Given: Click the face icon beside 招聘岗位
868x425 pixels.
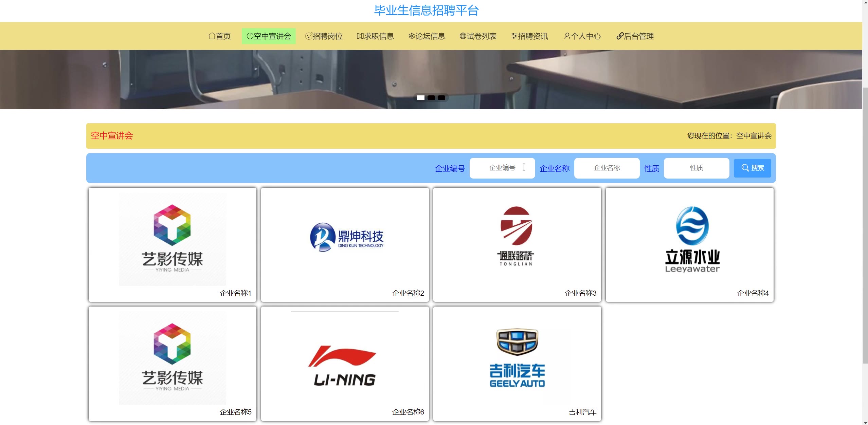Looking at the screenshot, I should tap(309, 36).
